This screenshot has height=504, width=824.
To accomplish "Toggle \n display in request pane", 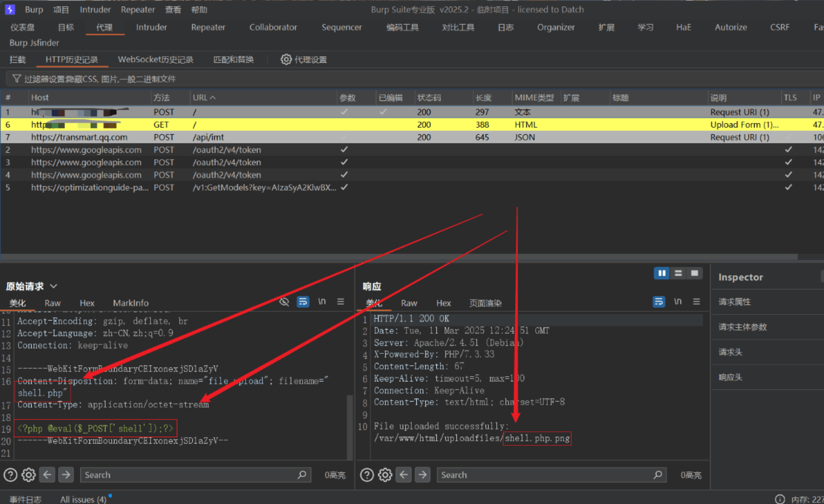I will (322, 301).
